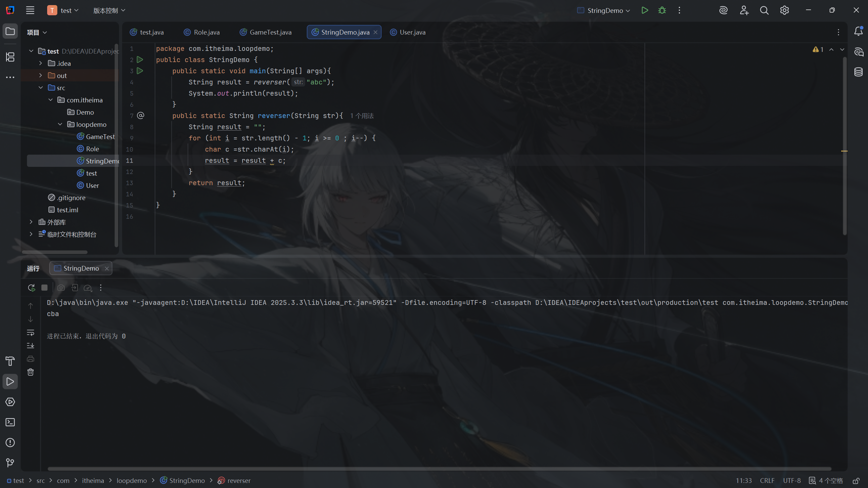Open the AI chat tool window
868x488 pixels.
tap(858, 52)
